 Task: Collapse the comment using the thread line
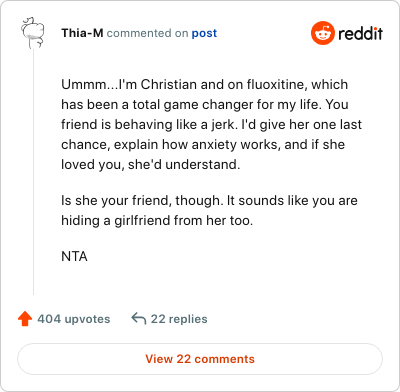33,172
